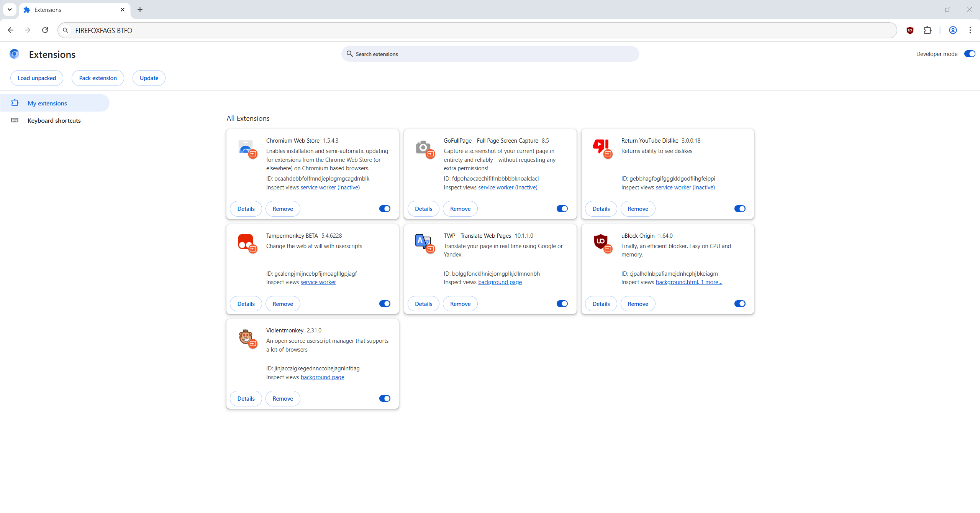Disable Tampermonkey BETA toggle

pyautogui.click(x=385, y=304)
